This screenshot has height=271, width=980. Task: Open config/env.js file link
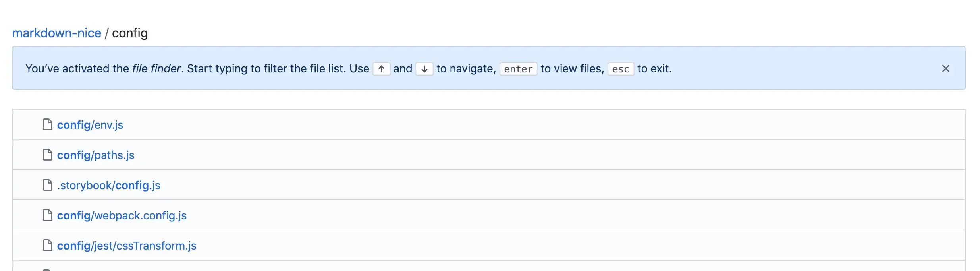click(90, 125)
